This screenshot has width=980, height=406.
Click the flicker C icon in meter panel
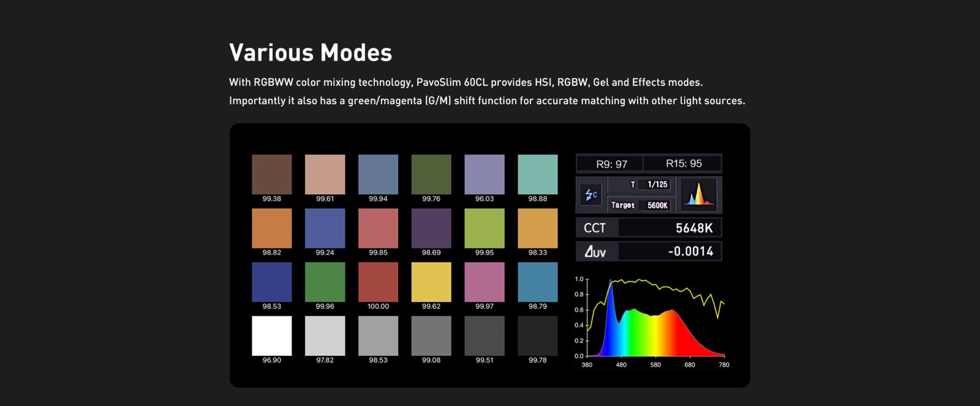pyautogui.click(x=591, y=195)
